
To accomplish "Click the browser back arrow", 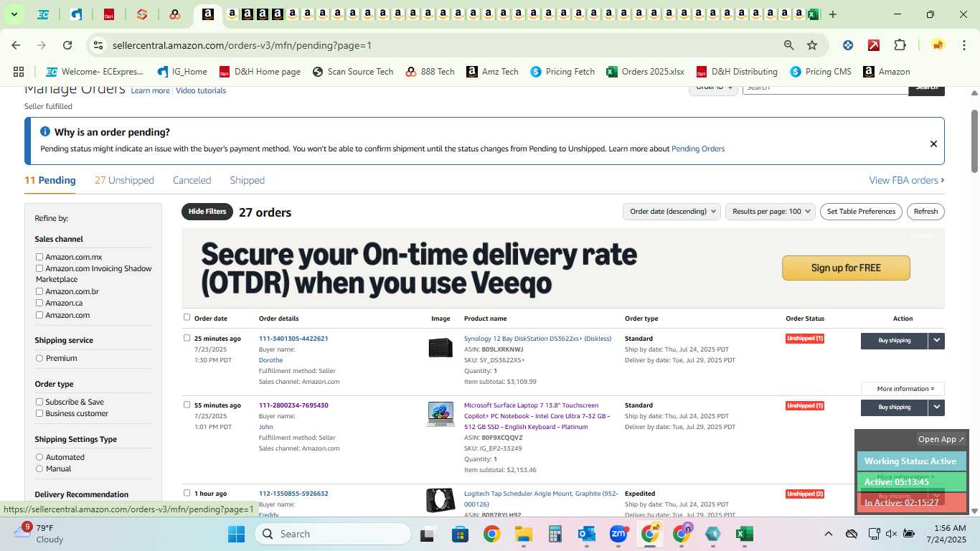I will tap(16, 45).
